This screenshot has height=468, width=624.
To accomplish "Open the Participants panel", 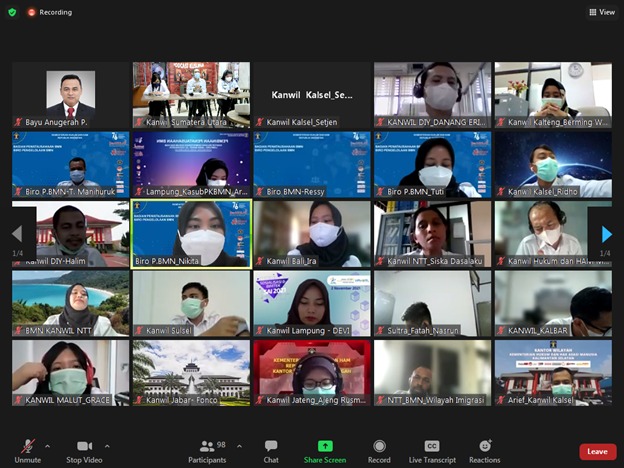I will tap(207, 450).
